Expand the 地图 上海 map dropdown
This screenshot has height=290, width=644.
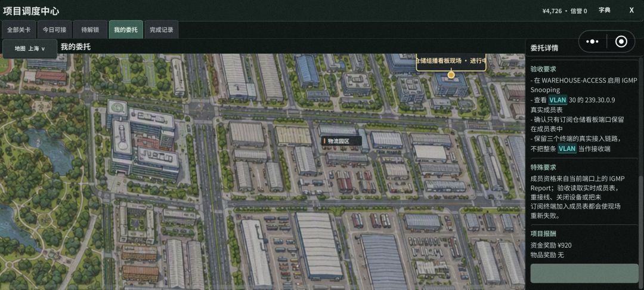click(x=30, y=48)
